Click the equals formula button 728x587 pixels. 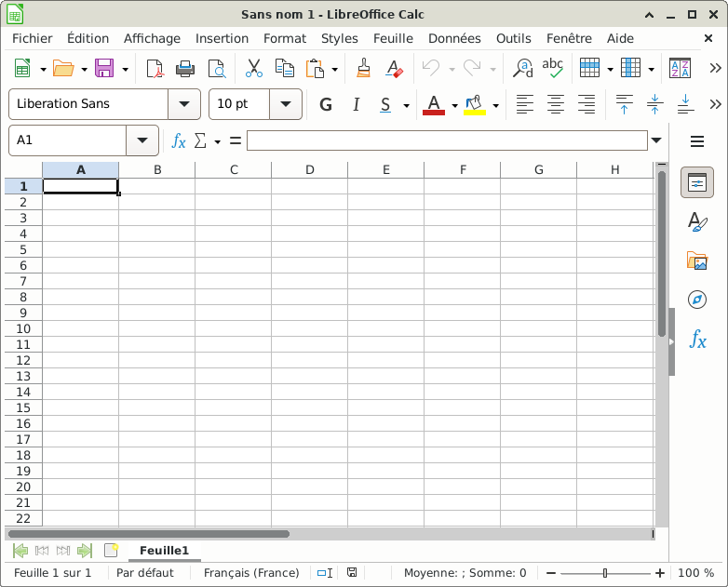click(236, 140)
